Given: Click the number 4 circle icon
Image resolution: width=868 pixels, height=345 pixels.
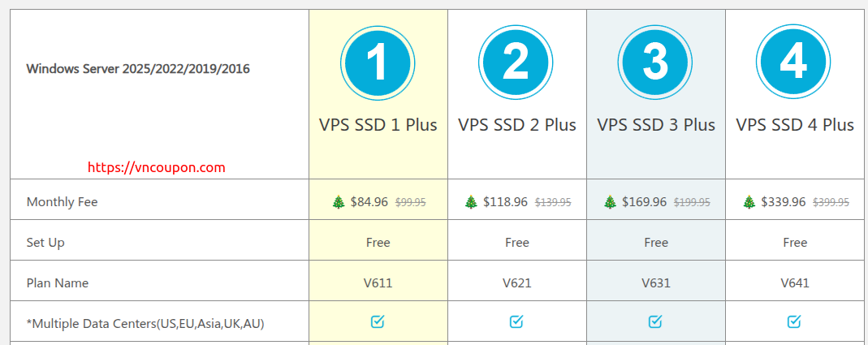Looking at the screenshot, I should 794,62.
